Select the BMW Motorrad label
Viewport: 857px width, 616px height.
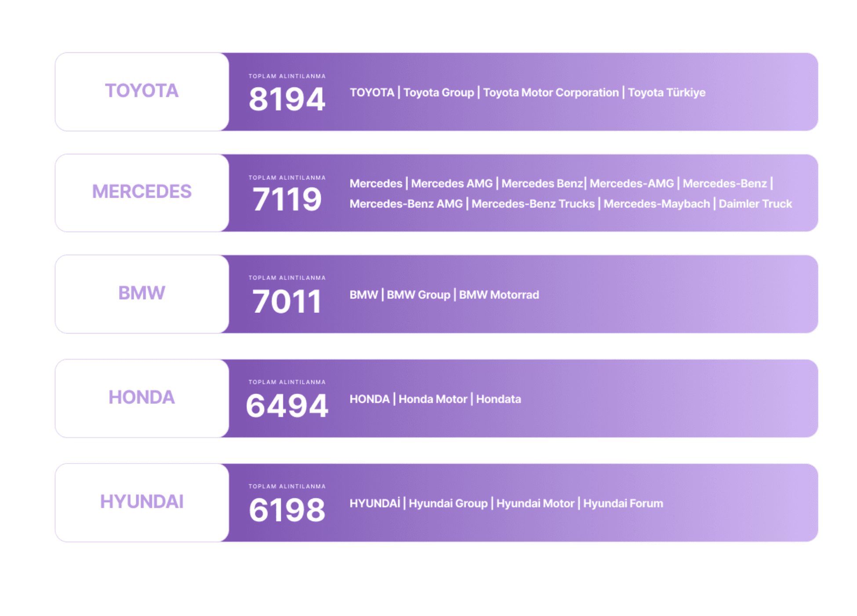(499, 295)
